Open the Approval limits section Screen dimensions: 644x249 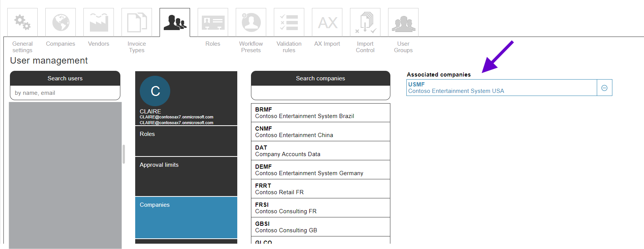186,176
